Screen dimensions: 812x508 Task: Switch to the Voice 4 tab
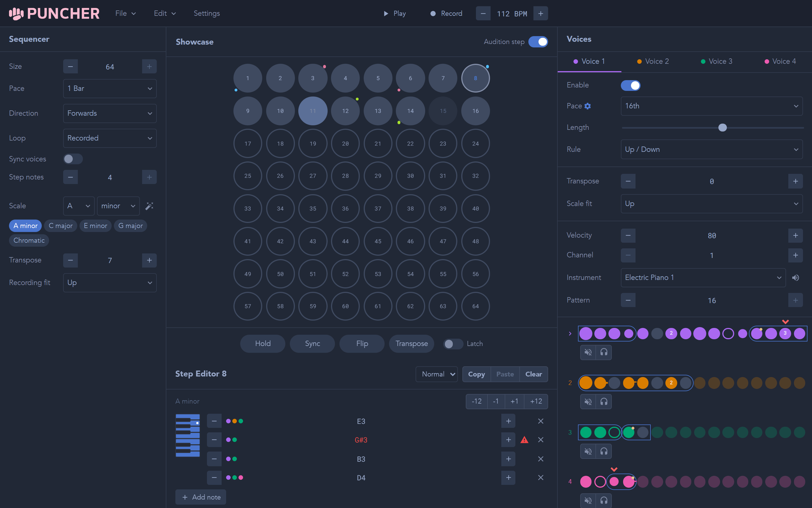pos(780,62)
